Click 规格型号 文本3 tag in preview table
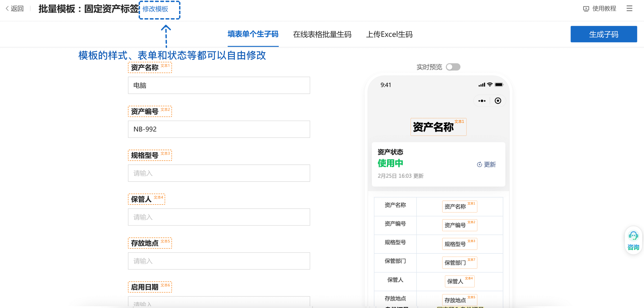Screen dimensions: 644x308 coord(460,244)
